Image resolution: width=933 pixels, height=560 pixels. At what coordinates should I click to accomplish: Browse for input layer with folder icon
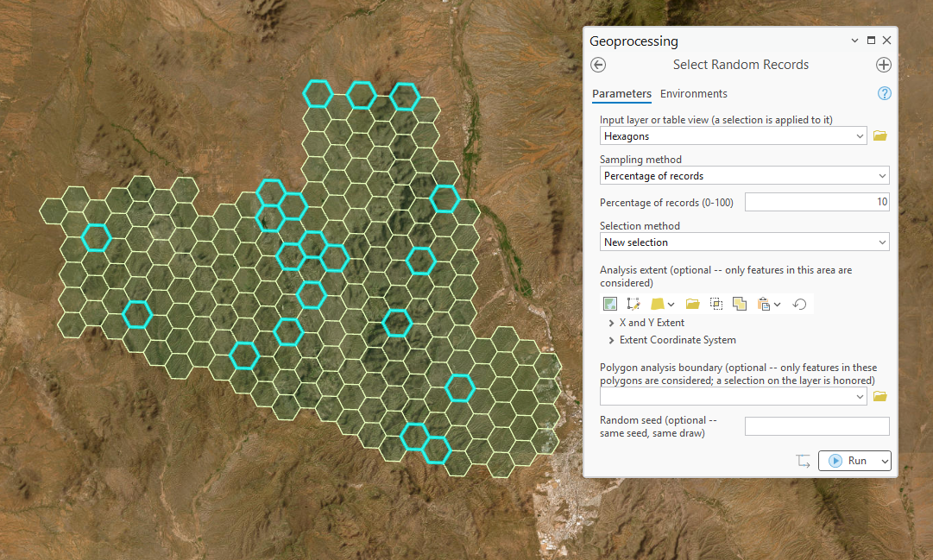tap(880, 136)
